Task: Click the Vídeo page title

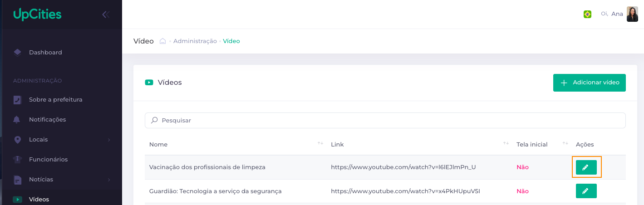Action: click(143, 41)
